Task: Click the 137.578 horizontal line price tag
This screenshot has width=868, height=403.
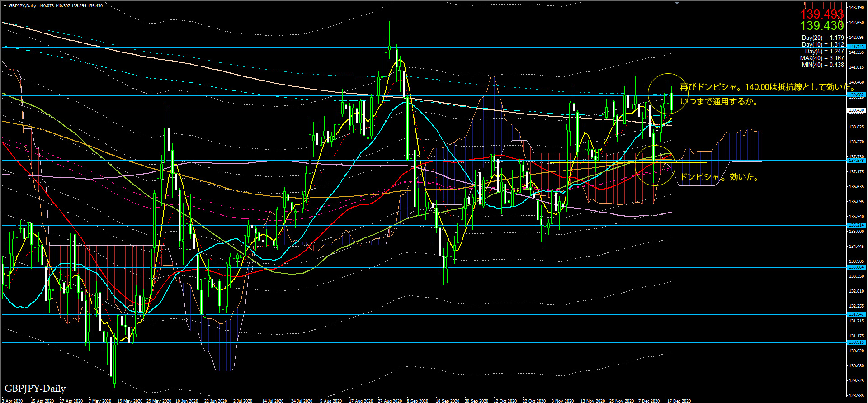Action: coord(856,161)
